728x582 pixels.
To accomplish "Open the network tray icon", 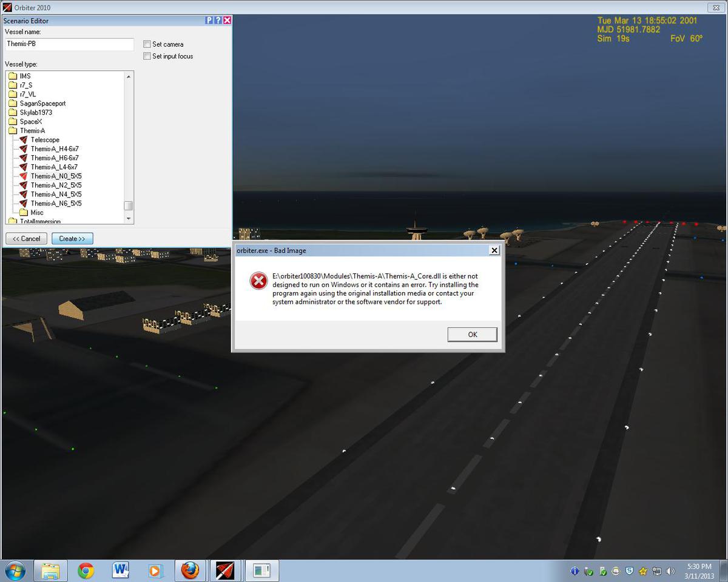I will tap(657, 571).
